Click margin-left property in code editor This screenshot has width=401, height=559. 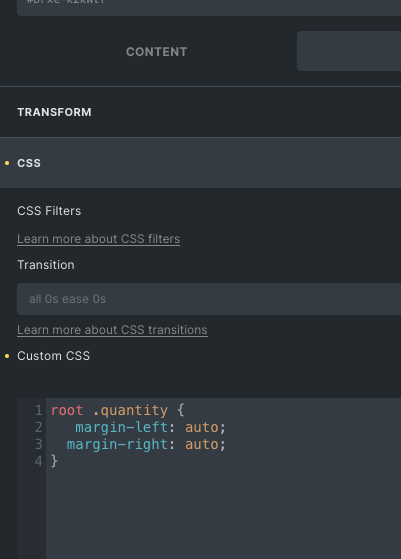(122, 427)
